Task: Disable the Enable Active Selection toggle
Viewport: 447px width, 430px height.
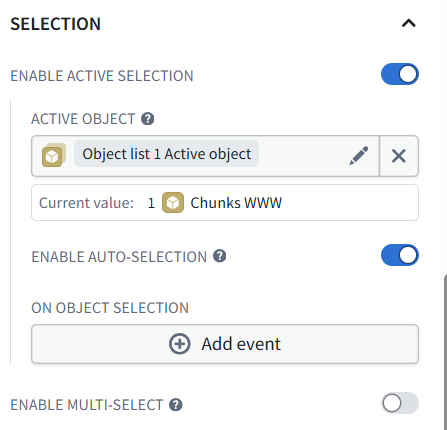Action: [x=400, y=74]
